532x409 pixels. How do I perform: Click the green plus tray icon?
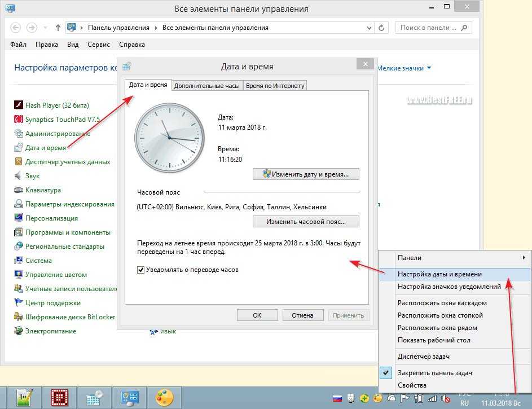point(364,398)
